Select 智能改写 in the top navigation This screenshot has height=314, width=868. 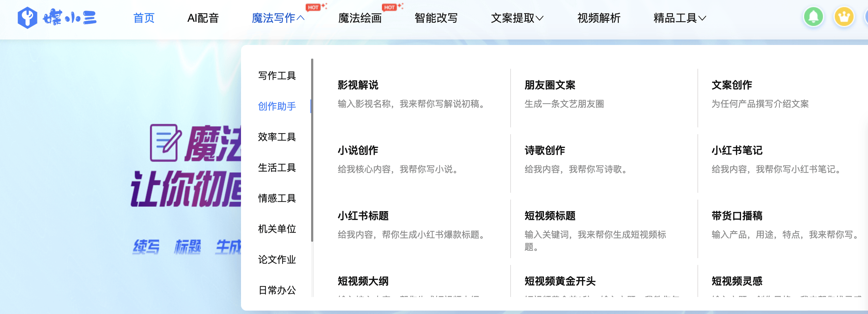click(x=436, y=18)
